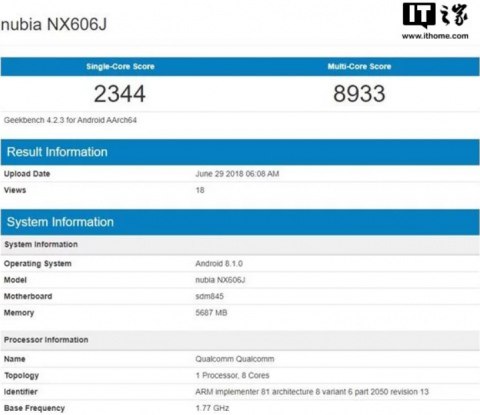Select the motherboard value 'sdm845'
This screenshot has width=480, height=415.
pos(210,296)
